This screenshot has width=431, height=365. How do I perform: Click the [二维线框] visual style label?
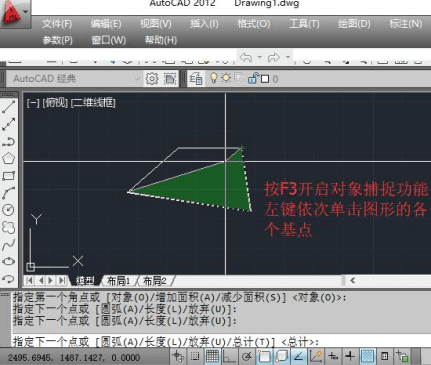93,103
